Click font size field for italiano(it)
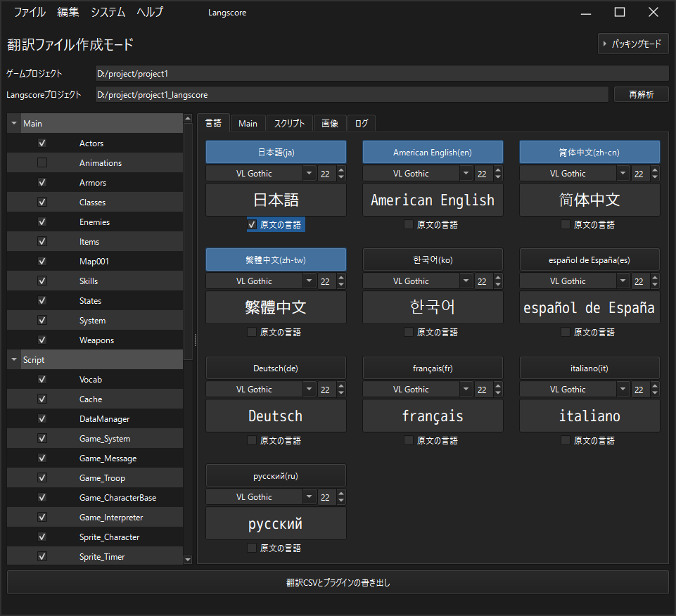 [641, 390]
